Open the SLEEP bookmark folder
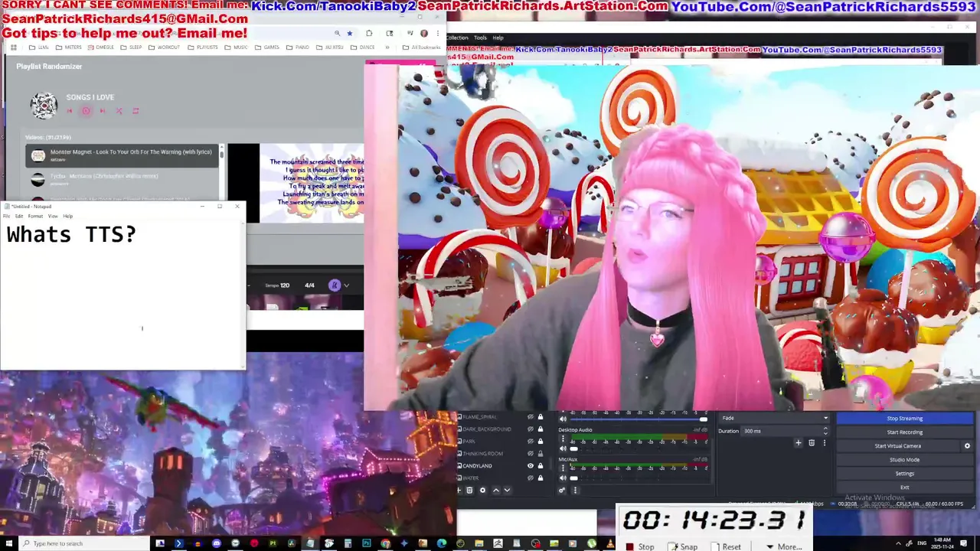Screen dimensions: 980x551 [131, 47]
